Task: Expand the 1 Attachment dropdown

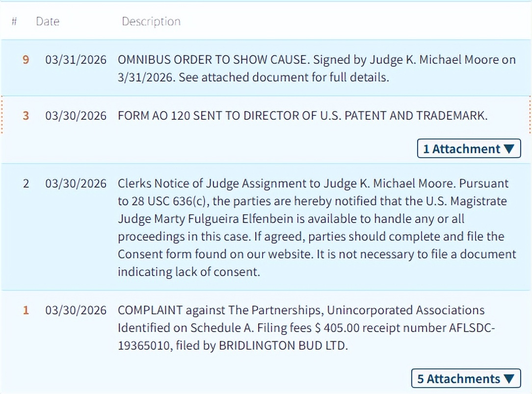Action: click(468, 149)
